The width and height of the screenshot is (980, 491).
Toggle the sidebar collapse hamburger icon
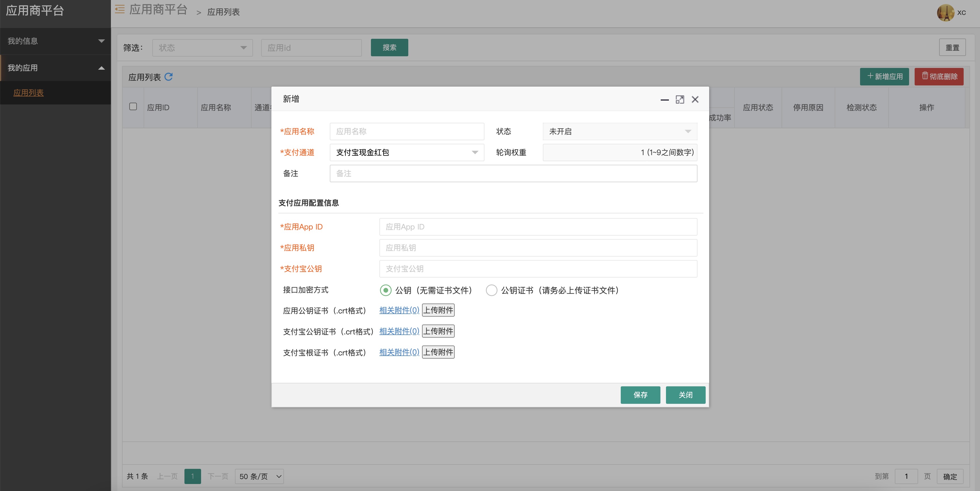click(x=120, y=9)
